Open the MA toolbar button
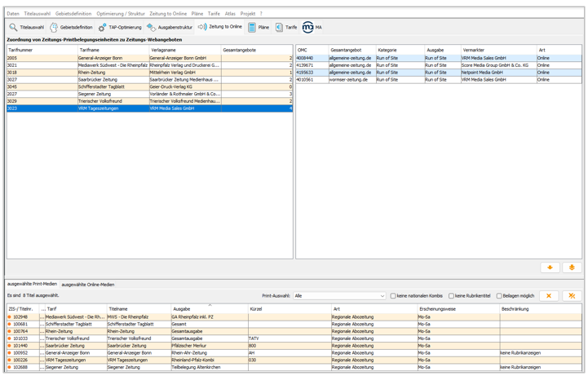The width and height of the screenshot is (588, 376). [x=307, y=28]
